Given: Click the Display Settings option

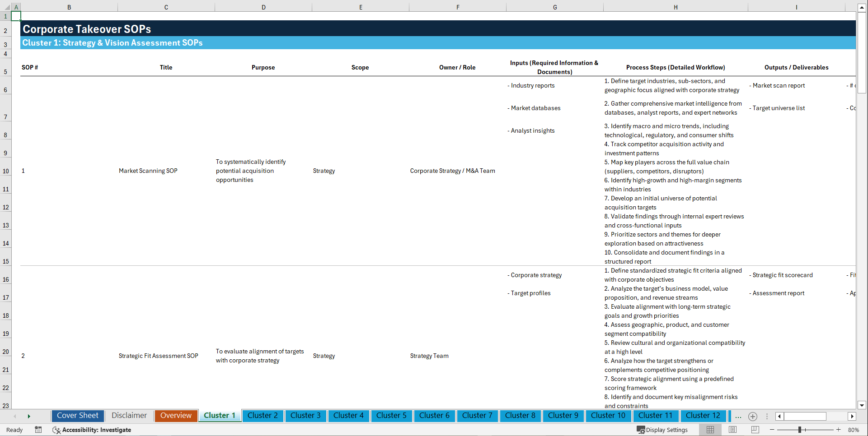Looking at the screenshot, I should 663,430.
